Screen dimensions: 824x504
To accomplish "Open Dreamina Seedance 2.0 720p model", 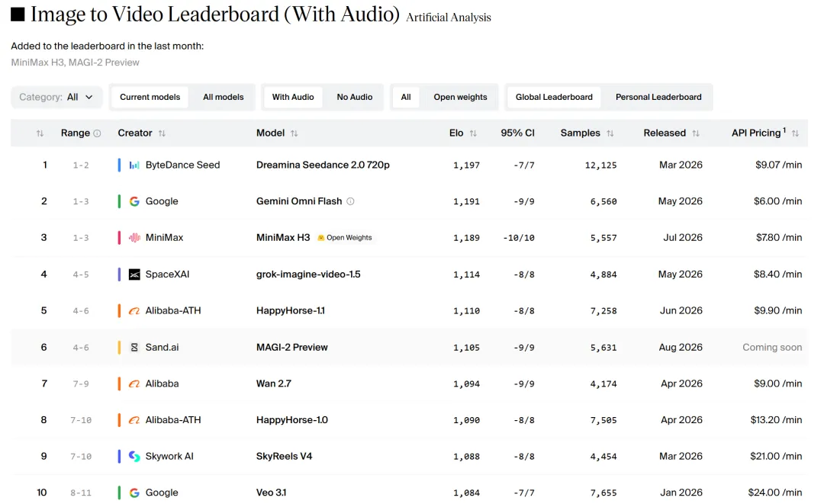I will click(323, 165).
